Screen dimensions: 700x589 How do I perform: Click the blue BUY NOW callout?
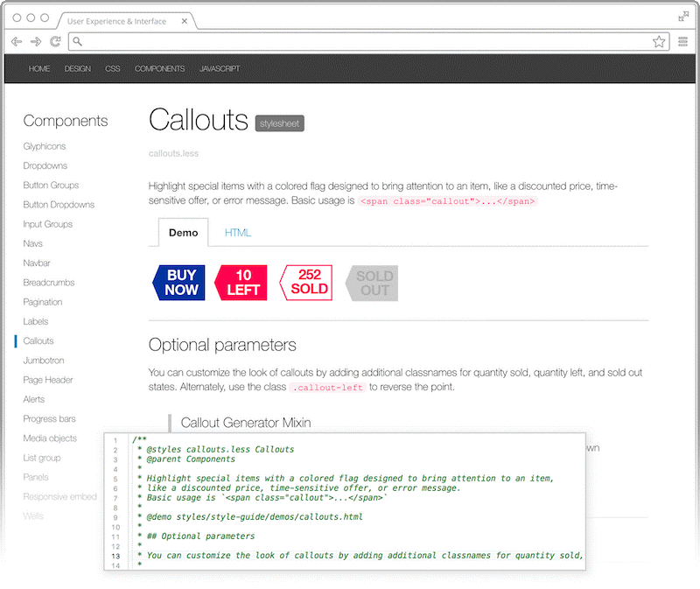(179, 283)
